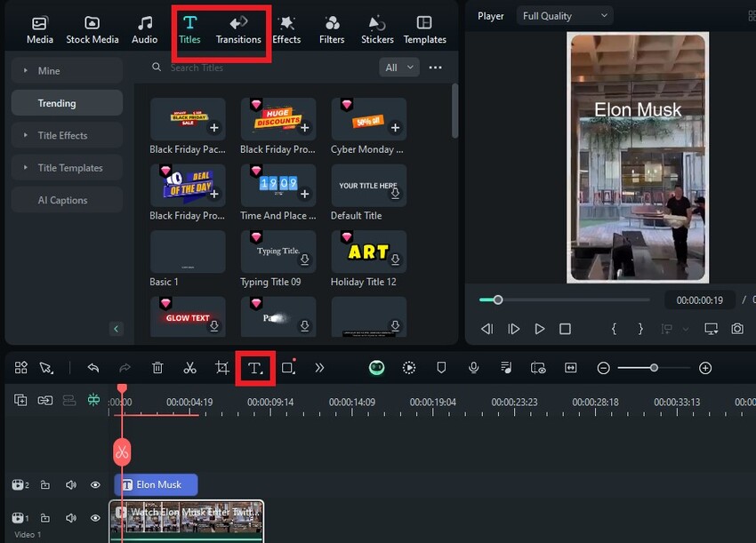The height and width of the screenshot is (543, 756).
Task: Expand more timeline tools chevron
Action: point(319,368)
